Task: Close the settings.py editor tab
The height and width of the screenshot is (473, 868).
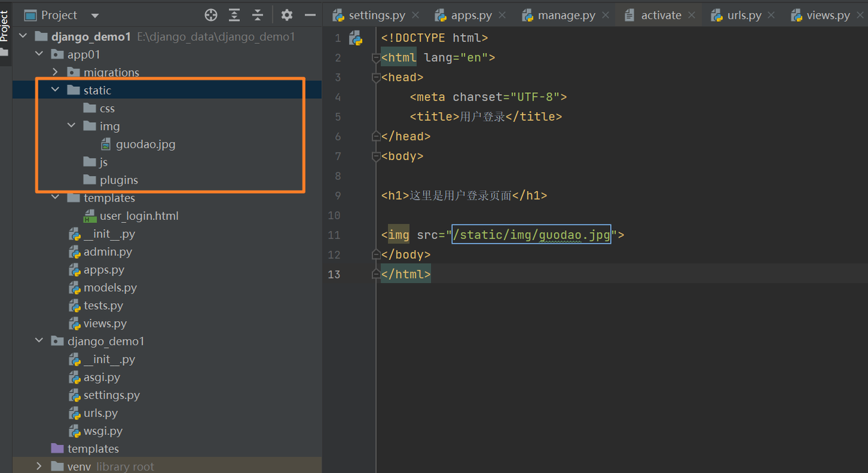Action: tap(415, 15)
